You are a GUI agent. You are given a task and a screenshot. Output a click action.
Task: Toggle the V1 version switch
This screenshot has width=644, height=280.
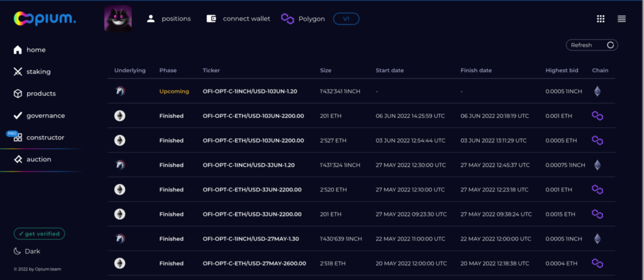(x=346, y=19)
